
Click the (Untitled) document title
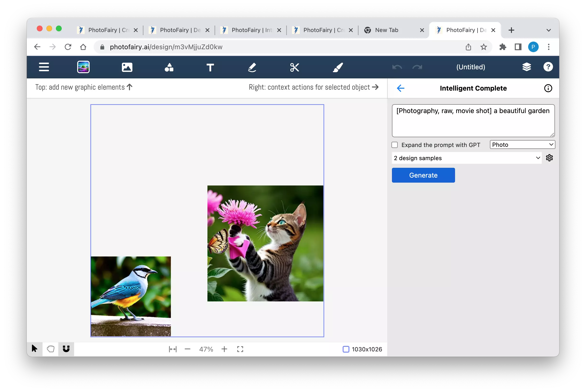[471, 67]
